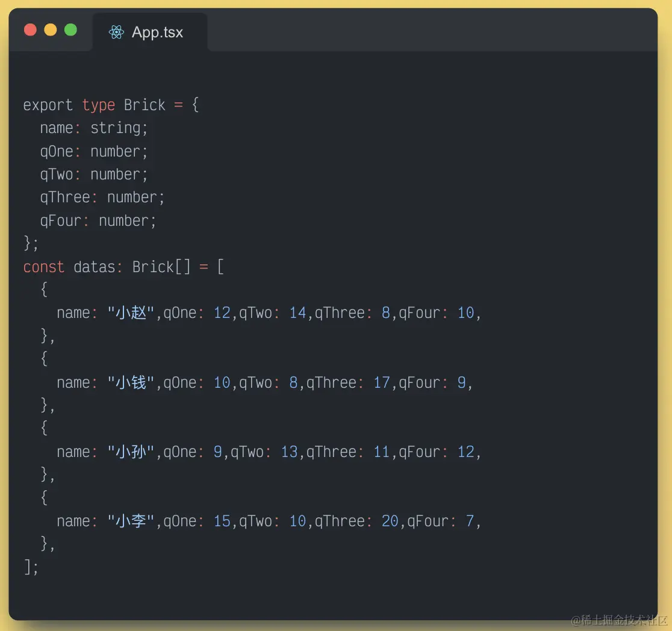Screen dimensions: 672x631
Task: Click the value 7 after qFour for 小李
Action: coord(470,521)
